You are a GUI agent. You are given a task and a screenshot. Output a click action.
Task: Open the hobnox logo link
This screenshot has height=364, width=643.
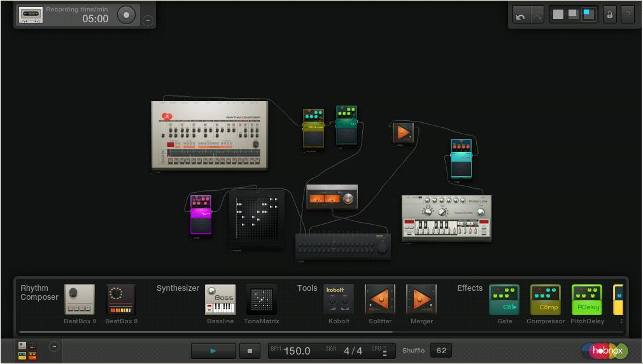(x=605, y=351)
